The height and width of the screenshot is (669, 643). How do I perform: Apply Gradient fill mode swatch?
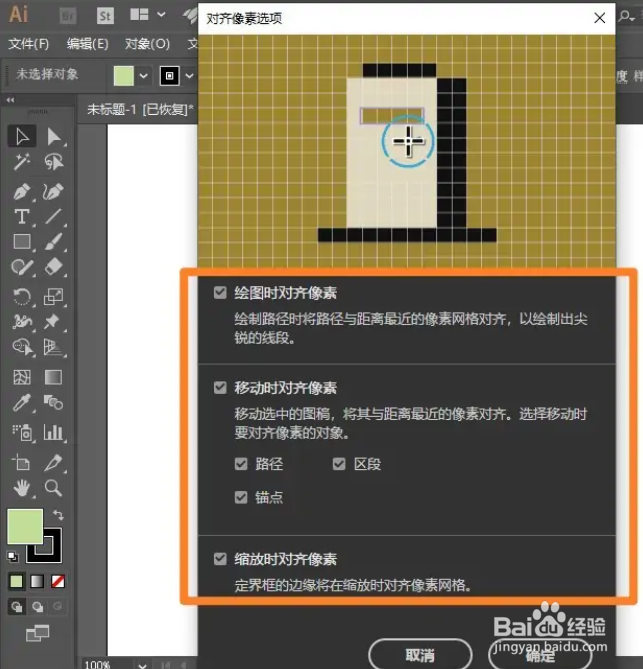point(37,581)
